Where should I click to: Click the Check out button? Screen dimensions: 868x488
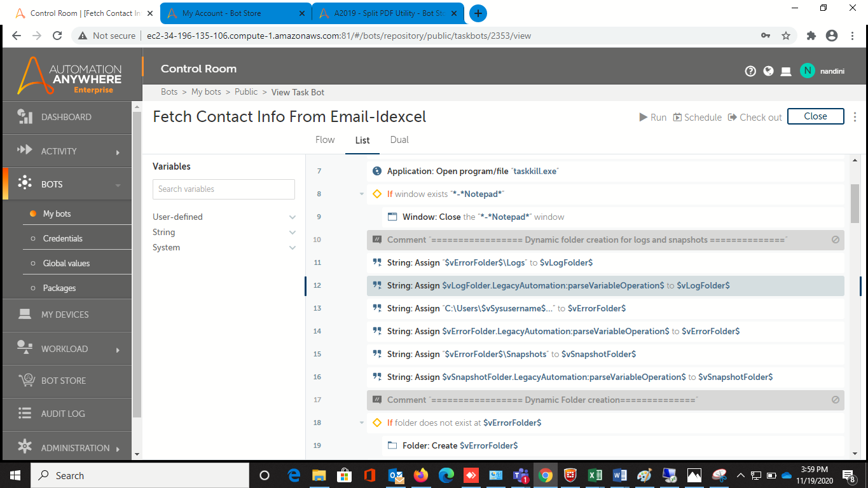(x=755, y=117)
